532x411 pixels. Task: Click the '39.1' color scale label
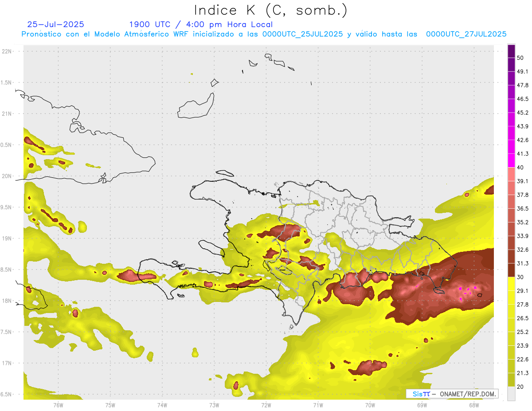pos(523,181)
